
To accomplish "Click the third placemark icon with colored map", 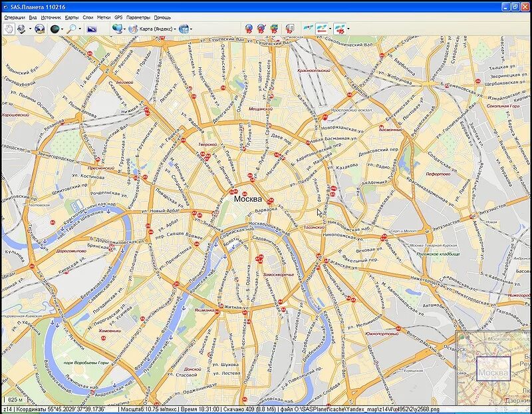I will pos(274,29).
